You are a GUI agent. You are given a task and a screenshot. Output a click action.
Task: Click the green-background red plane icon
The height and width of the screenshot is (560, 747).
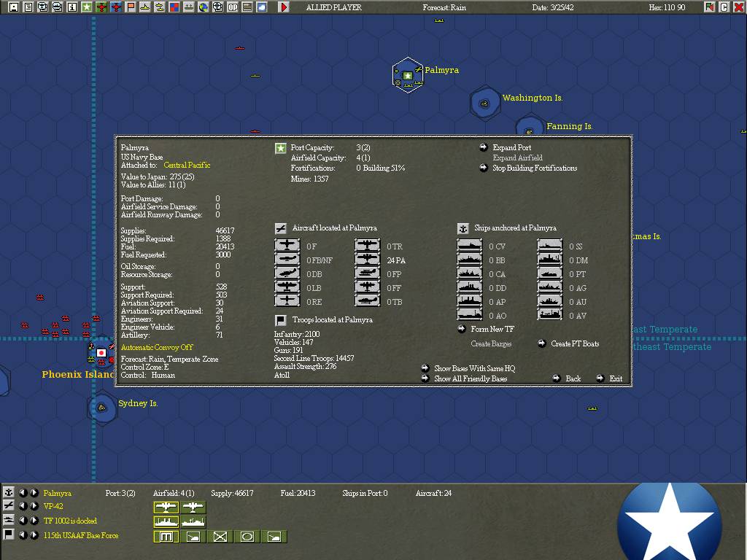point(101,7)
